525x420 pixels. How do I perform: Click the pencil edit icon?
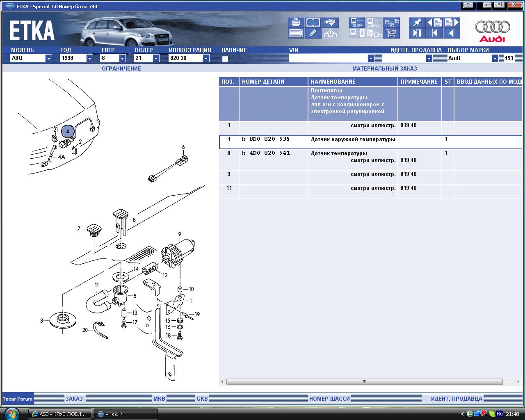313,33
